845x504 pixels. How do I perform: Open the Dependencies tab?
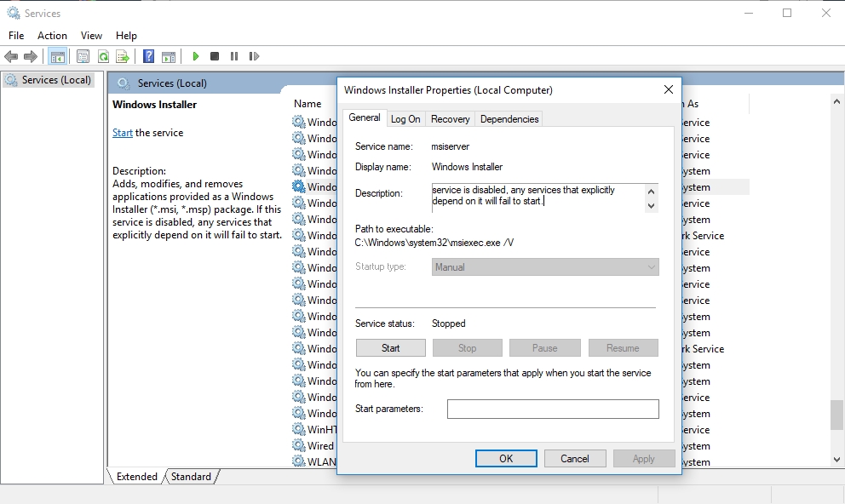click(509, 118)
